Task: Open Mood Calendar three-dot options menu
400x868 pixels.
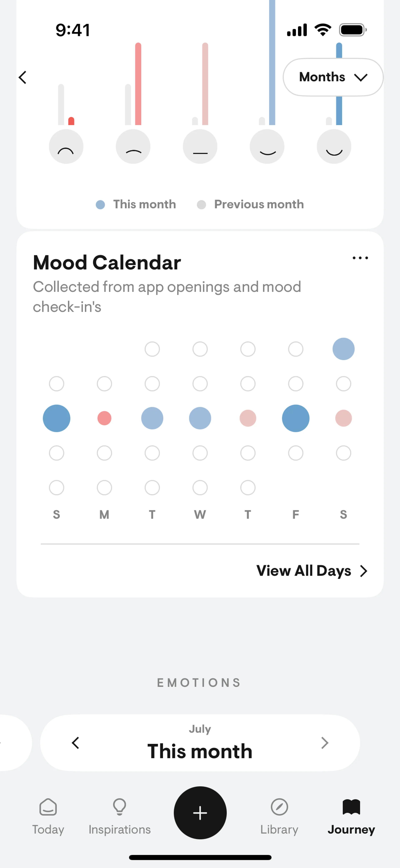Action: click(360, 258)
